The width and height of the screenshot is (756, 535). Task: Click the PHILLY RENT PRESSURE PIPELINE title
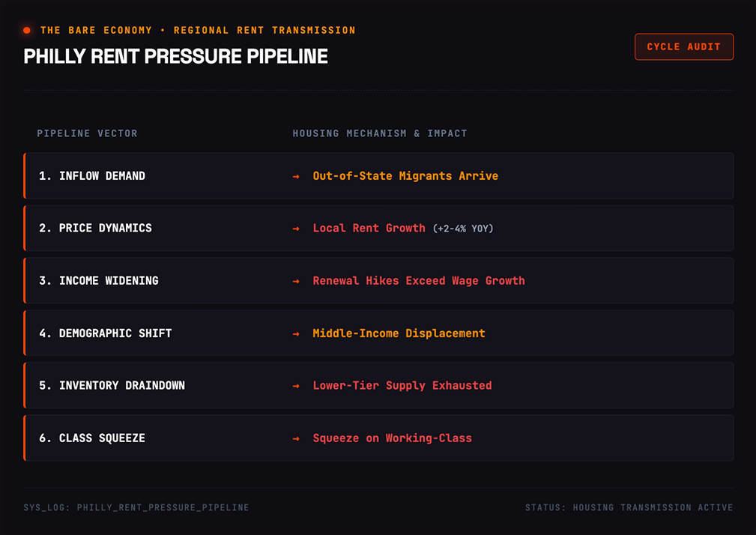tap(175, 56)
